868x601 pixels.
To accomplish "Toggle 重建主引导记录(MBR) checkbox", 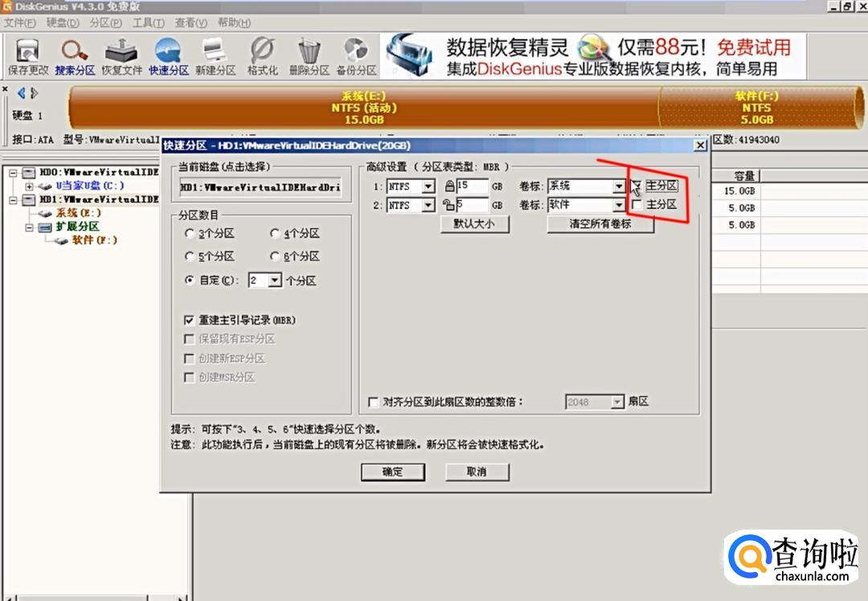I will [190, 321].
